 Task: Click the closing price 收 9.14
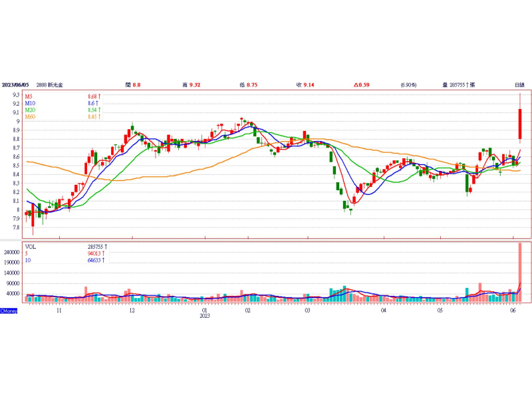306,85
